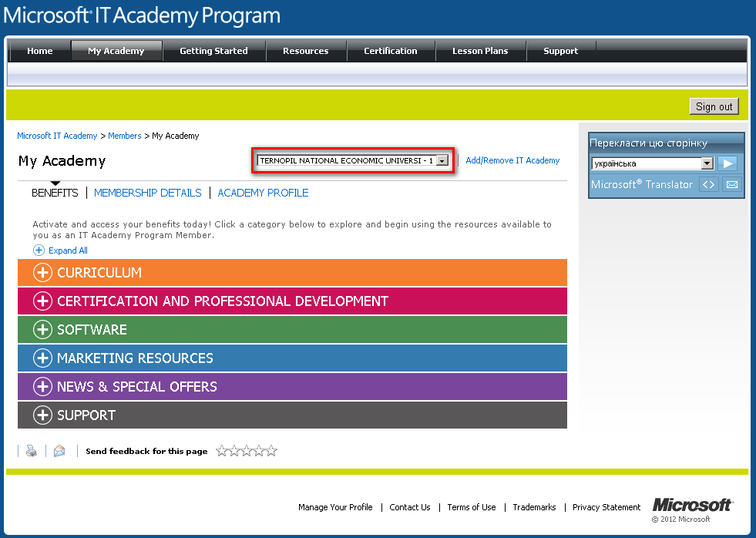The image size is (756, 538).
Task: Click the Expand All link
Action: pyautogui.click(x=68, y=251)
